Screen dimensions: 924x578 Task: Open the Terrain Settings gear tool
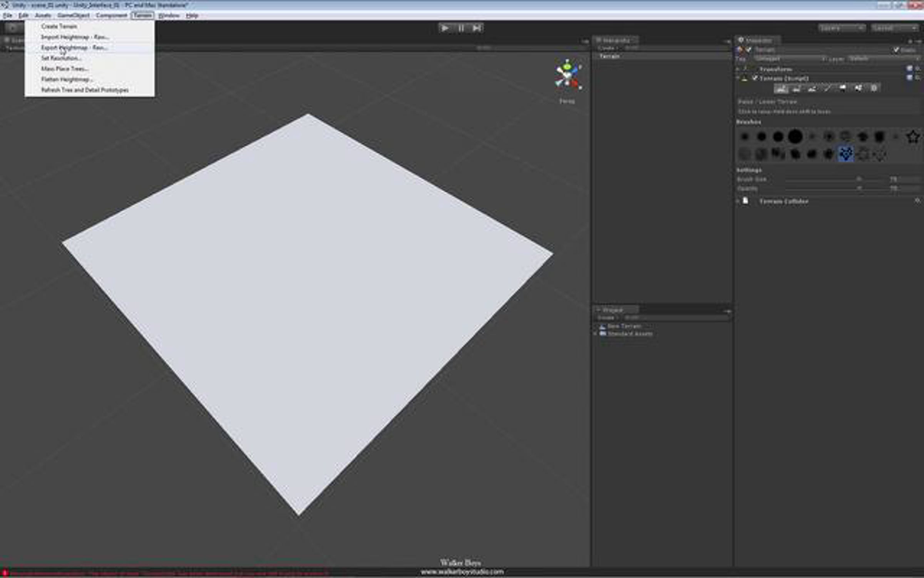coord(874,89)
